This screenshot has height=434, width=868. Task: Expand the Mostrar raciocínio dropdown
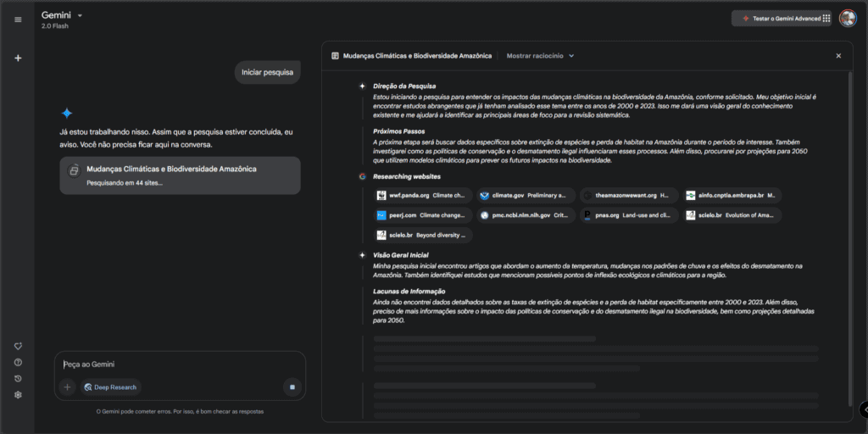click(540, 56)
